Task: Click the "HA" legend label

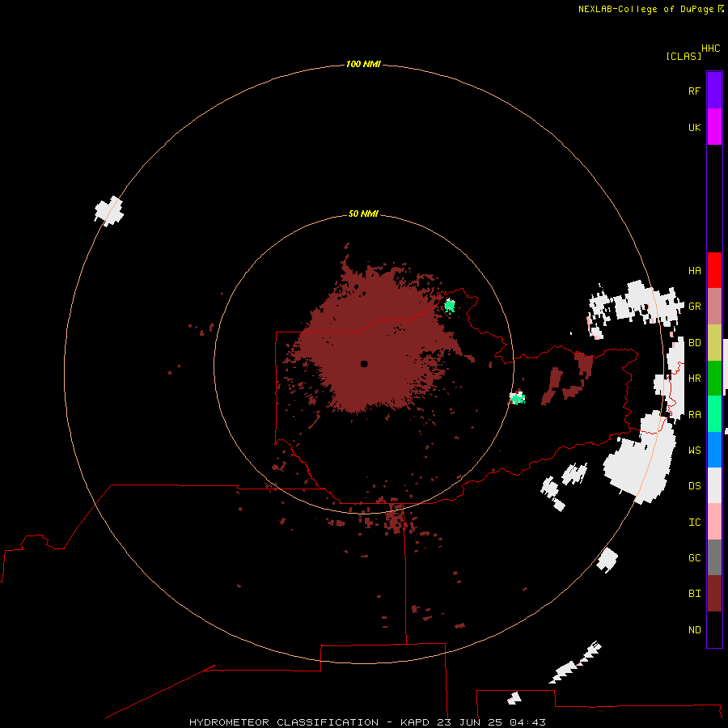Action: click(x=694, y=271)
